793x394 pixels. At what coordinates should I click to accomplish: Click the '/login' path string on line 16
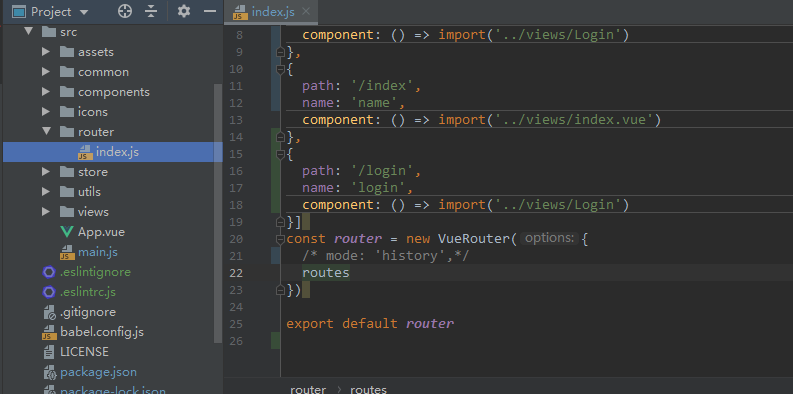382,171
